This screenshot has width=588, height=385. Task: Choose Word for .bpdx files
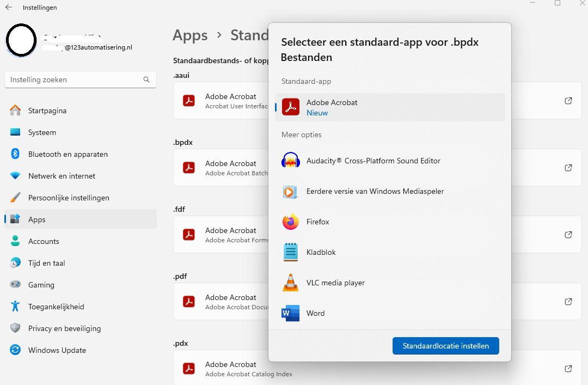pyautogui.click(x=315, y=313)
